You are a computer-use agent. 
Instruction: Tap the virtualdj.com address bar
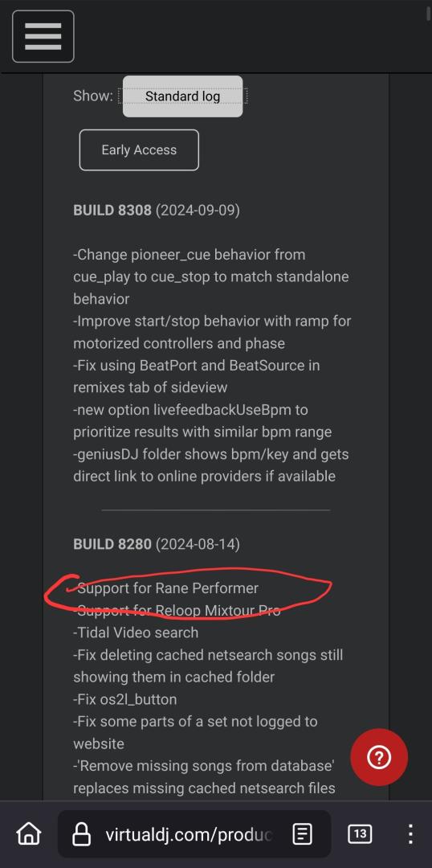(194, 833)
